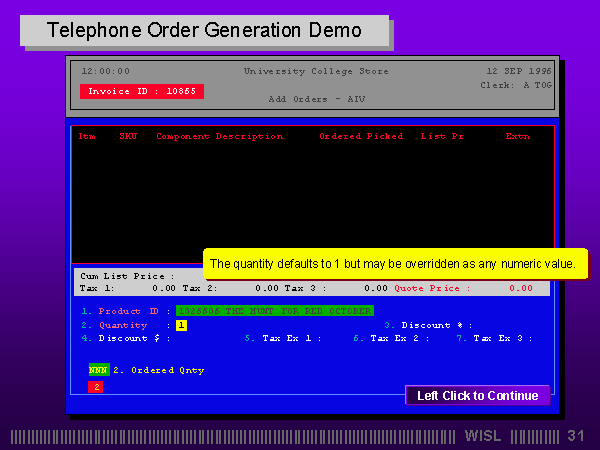Screen dimensions: 600x450
Task: Click the green NNN indicator box
Action: point(98,370)
